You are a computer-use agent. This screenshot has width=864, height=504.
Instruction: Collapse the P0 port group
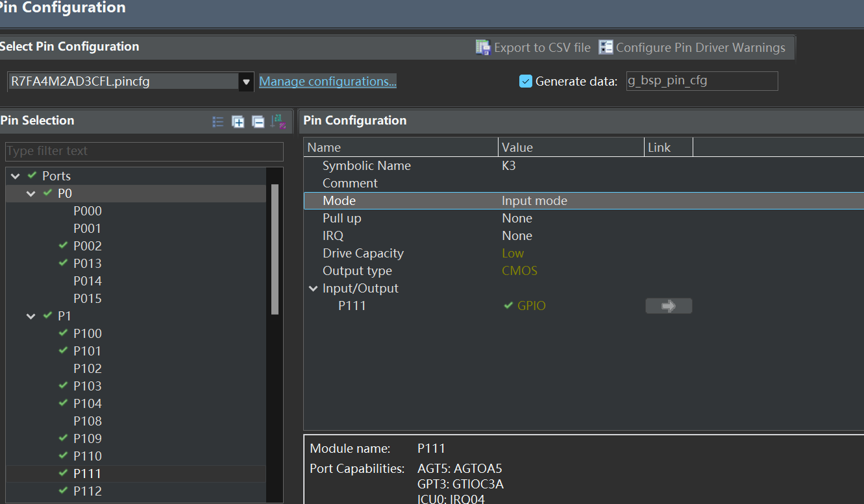coord(31,193)
